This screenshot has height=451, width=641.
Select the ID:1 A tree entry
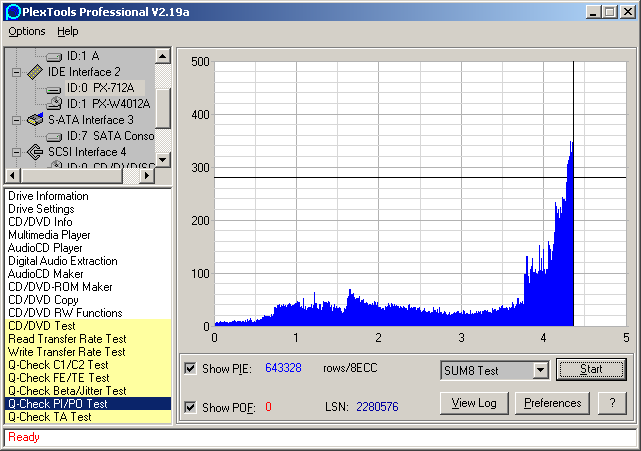(83, 56)
